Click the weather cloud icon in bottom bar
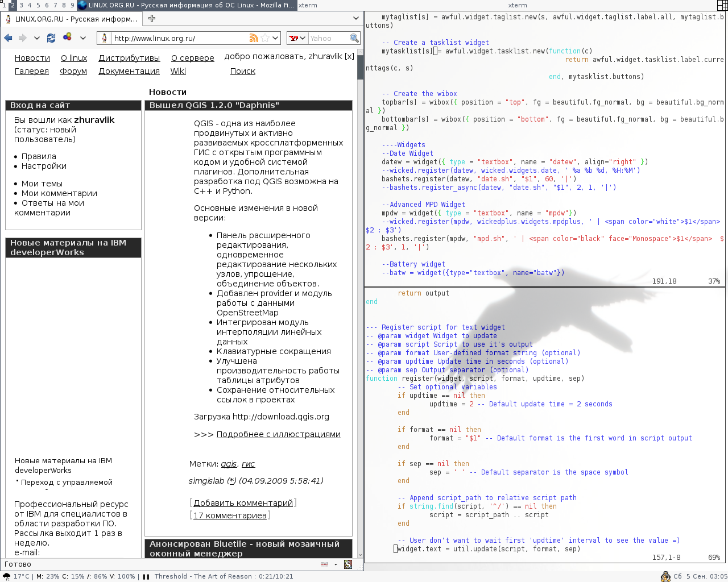 6,576
